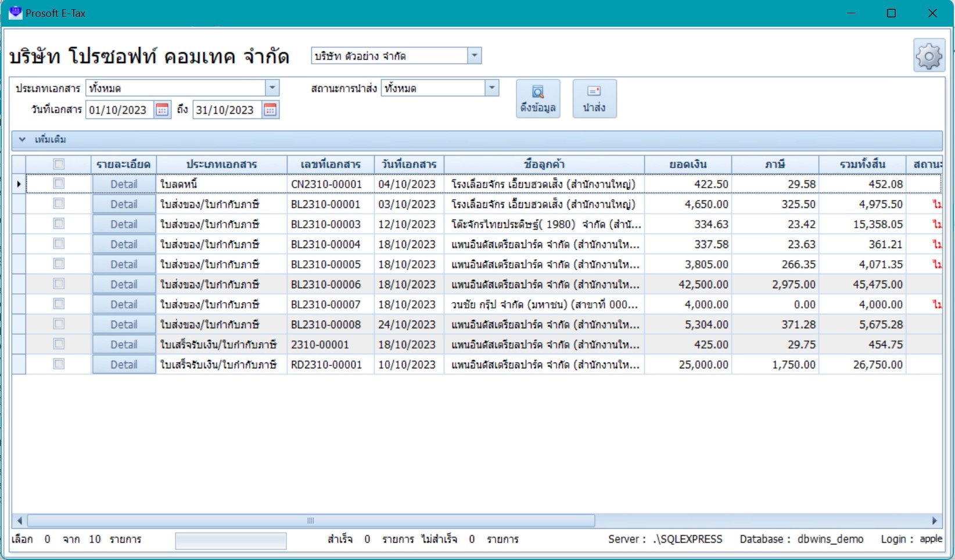955x560 pixels.
Task: Open the สถานะการนำส่ง status dropdown
Action: 491,88
